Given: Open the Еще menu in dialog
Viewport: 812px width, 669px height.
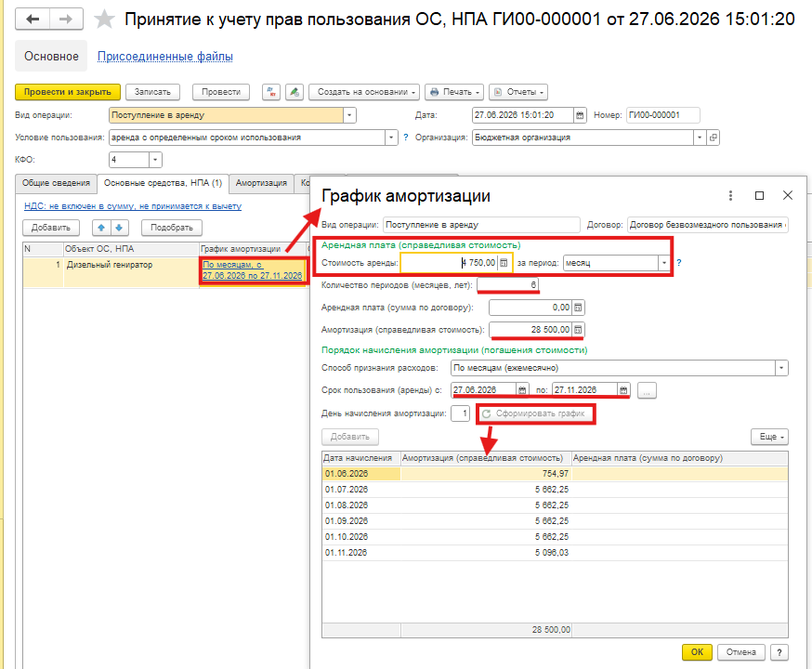Looking at the screenshot, I should [770, 437].
